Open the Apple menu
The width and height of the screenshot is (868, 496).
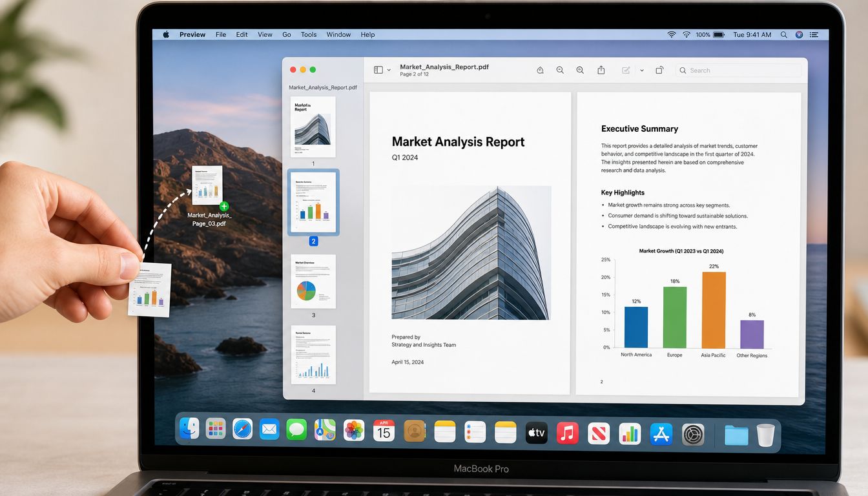pyautogui.click(x=166, y=35)
